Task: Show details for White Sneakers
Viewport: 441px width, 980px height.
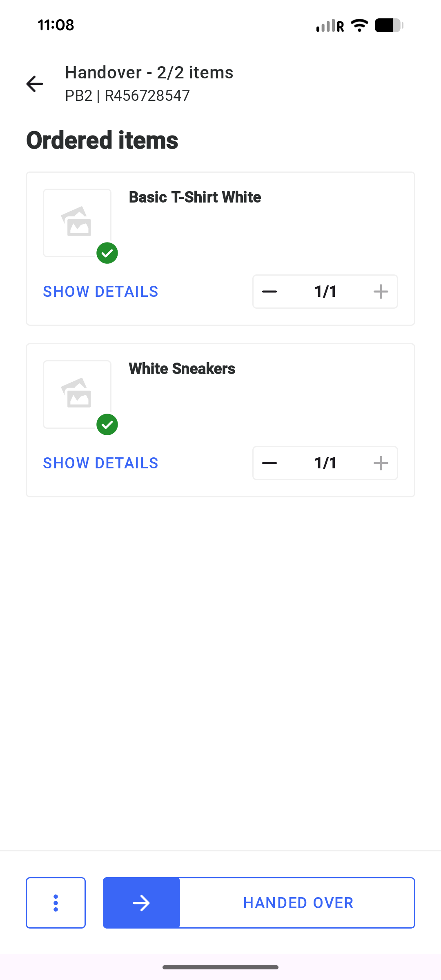Action: click(100, 463)
